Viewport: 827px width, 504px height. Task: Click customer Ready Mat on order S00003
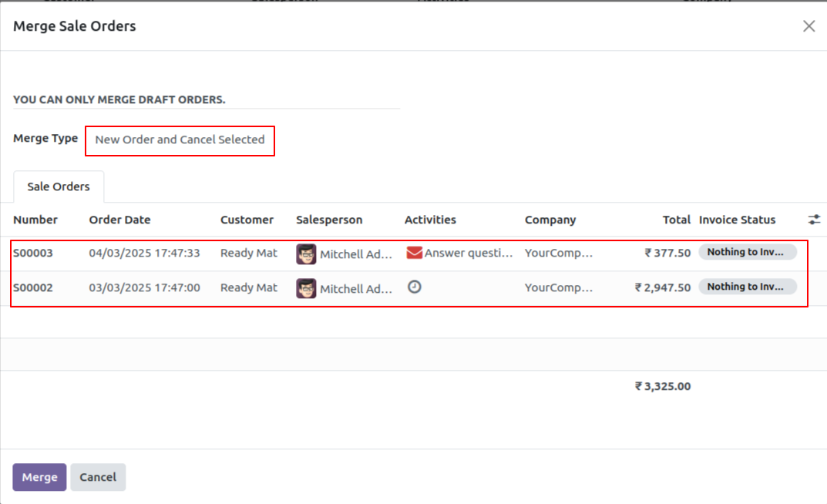coord(248,253)
